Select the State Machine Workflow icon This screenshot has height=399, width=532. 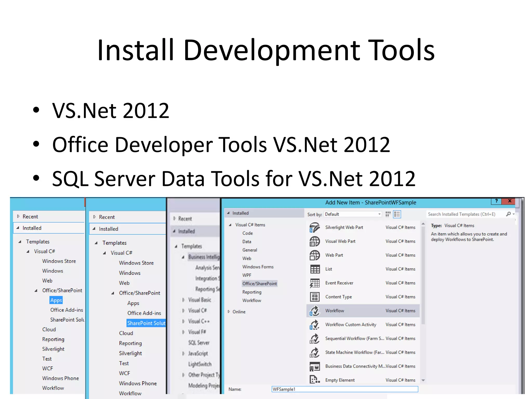pyautogui.click(x=315, y=353)
